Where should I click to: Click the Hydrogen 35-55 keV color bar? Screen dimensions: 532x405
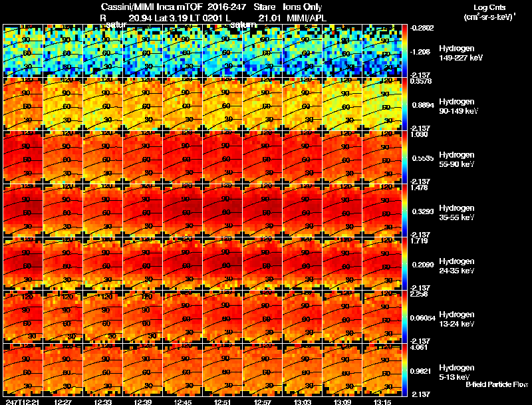click(x=405, y=210)
